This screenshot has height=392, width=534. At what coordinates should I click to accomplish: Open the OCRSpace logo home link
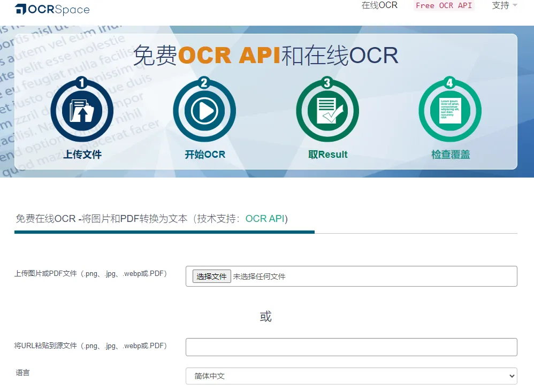tap(52, 9)
